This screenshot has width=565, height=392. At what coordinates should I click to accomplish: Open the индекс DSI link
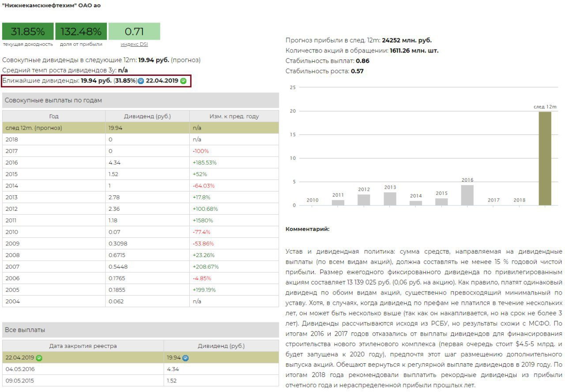coord(134,44)
